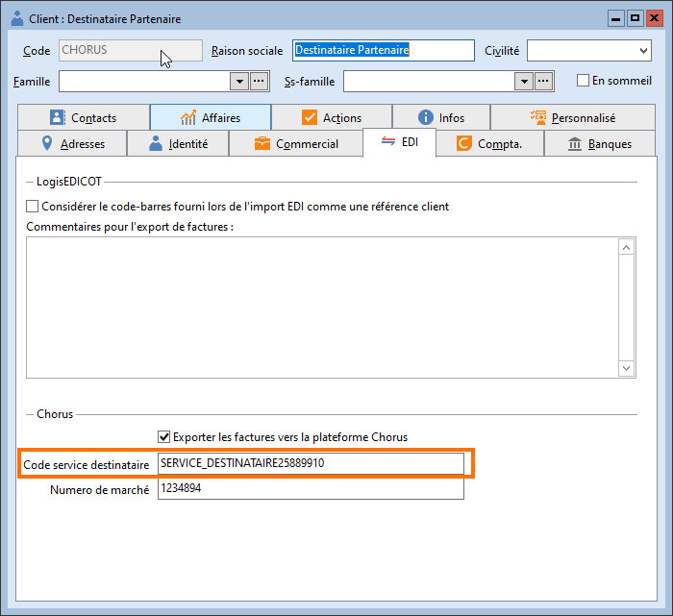The height and width of the screenshot is (616, 673).
Task: Select the EDI tab
Action: click(x=400, y=142)
